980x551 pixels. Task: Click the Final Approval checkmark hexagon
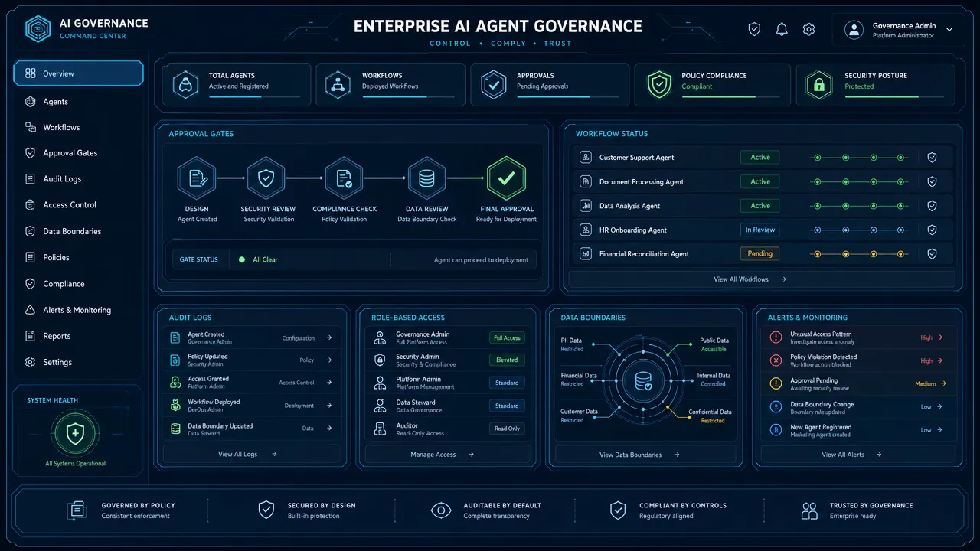(506, 178)
